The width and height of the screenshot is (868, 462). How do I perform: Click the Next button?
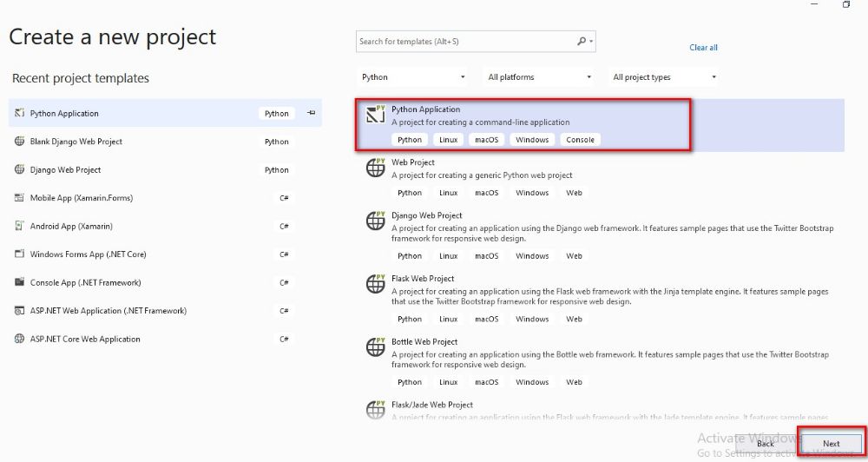click(x=831, y=444)
